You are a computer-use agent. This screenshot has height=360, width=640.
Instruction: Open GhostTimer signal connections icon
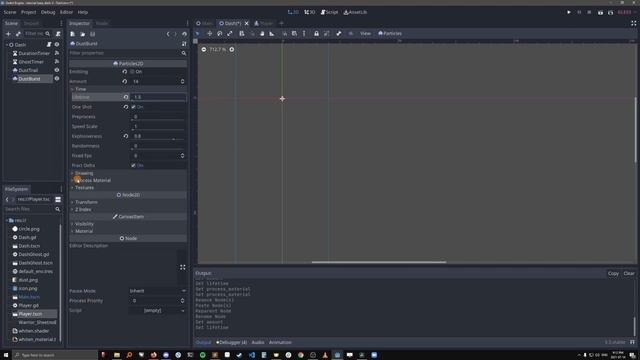(57, 62)
